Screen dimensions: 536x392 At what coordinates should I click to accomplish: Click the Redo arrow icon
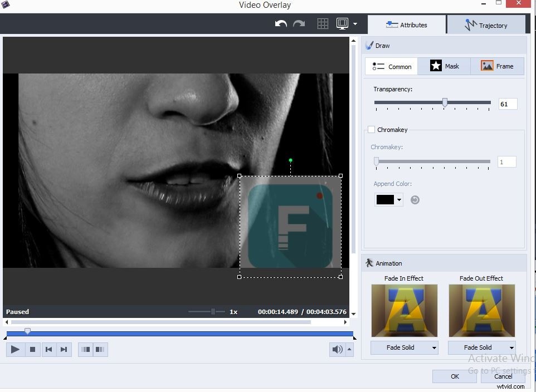point(299,24)
